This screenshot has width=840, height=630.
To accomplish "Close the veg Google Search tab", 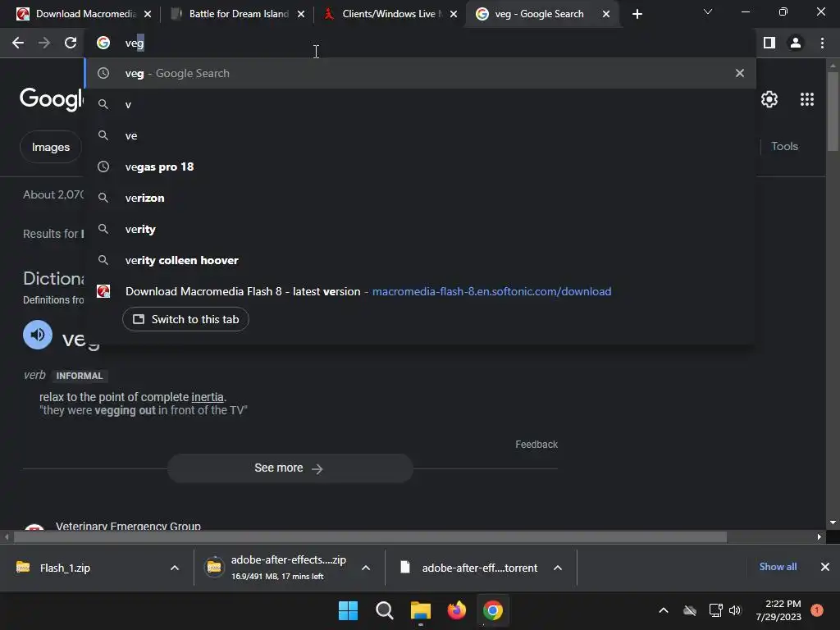I will [x=606, y=14].
